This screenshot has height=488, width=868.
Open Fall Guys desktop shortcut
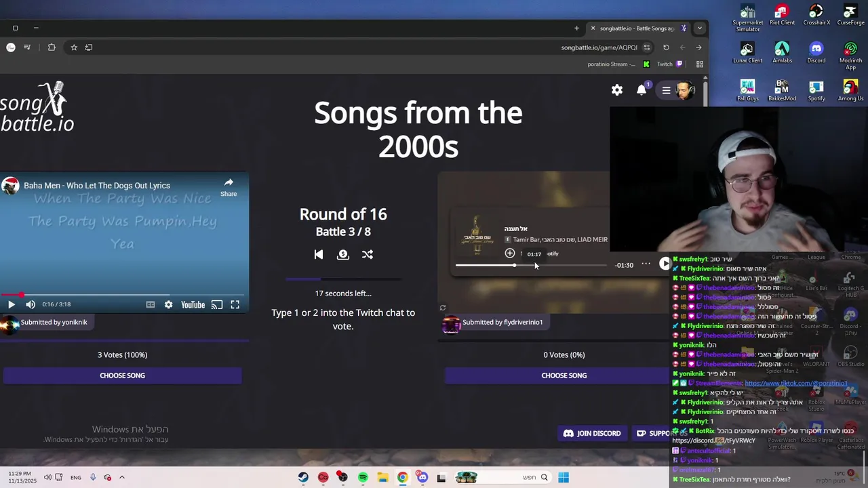point(748,91)
